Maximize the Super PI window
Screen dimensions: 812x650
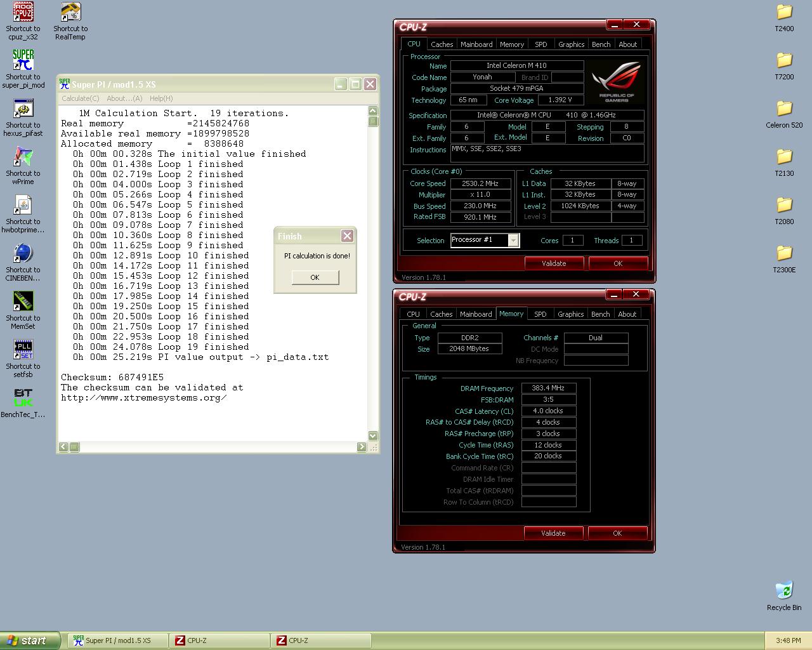tap(356, 84)
